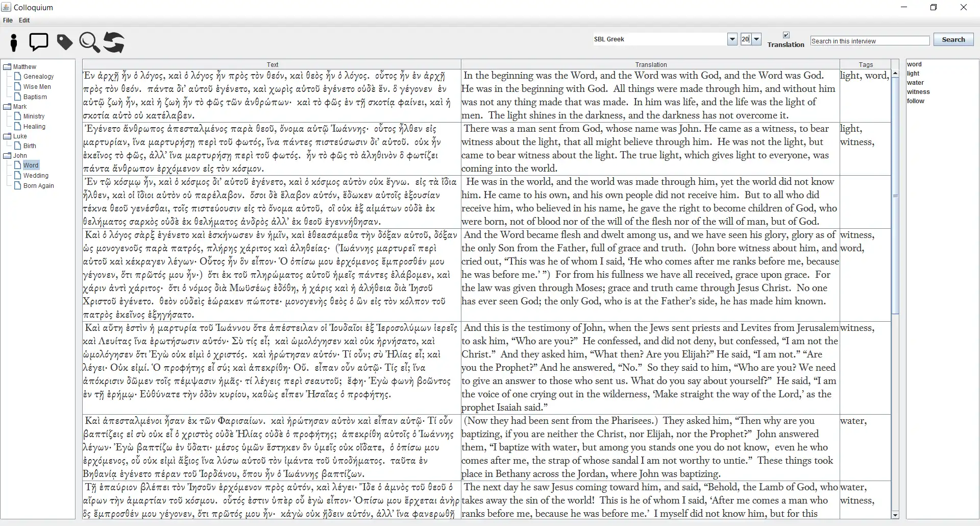Click the Mark folder icon
Viewport: 980px width, 526px height.
tap(7, 107)
